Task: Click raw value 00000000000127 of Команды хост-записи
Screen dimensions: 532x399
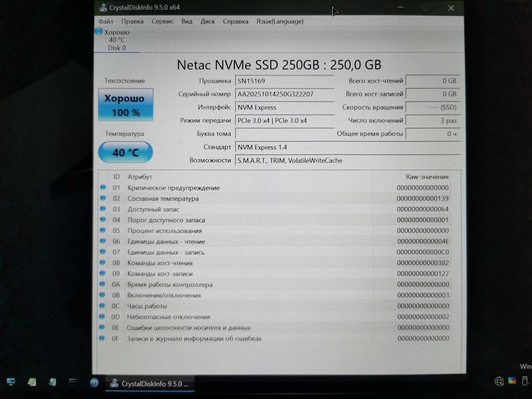Action: [423, 274]
